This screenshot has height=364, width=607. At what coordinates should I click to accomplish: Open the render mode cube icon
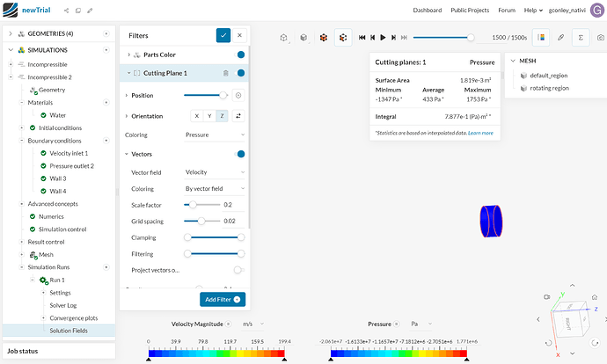click(x=303, y=38)
